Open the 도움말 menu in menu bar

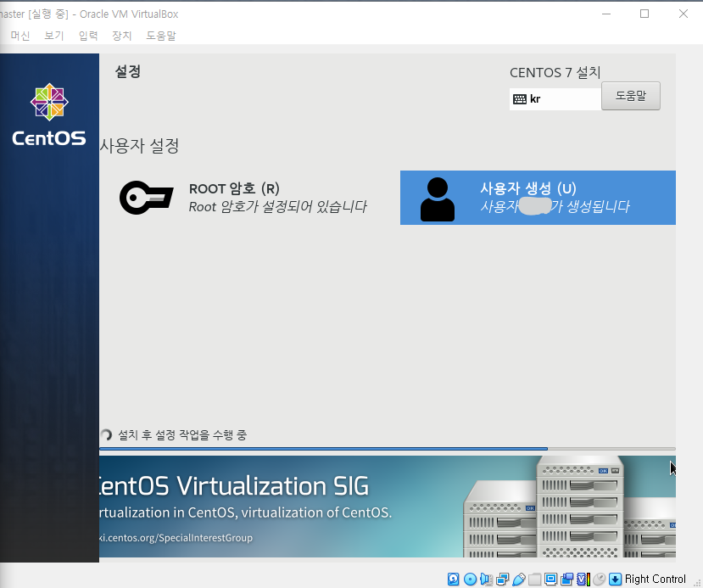(x=161, y=36)
